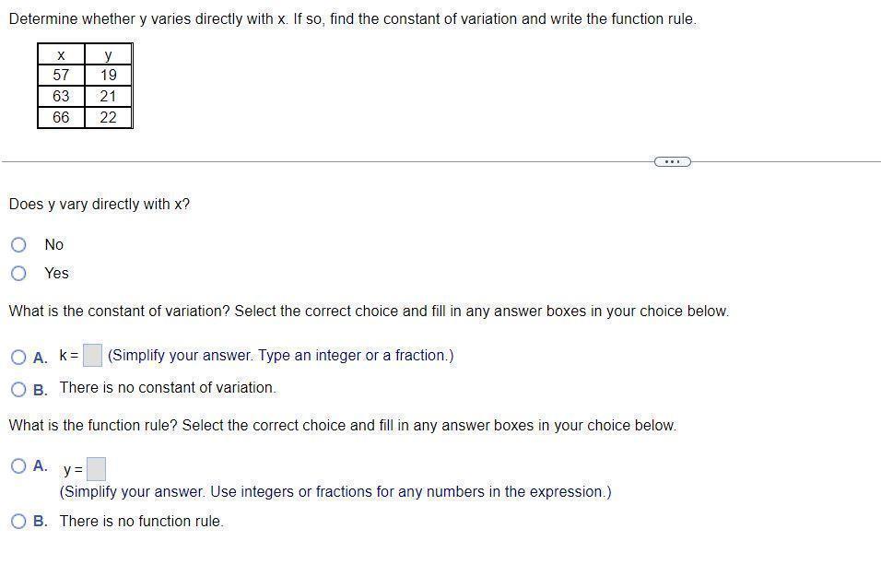Choose option A for constant of variation
The image size is (881, 588).
(18, 357)
